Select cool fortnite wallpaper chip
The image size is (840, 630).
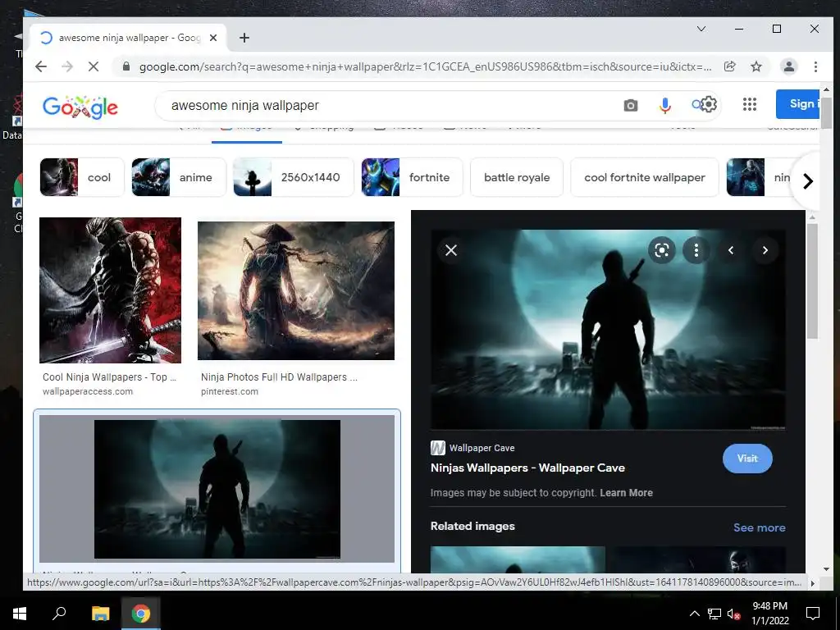(645, 177)
